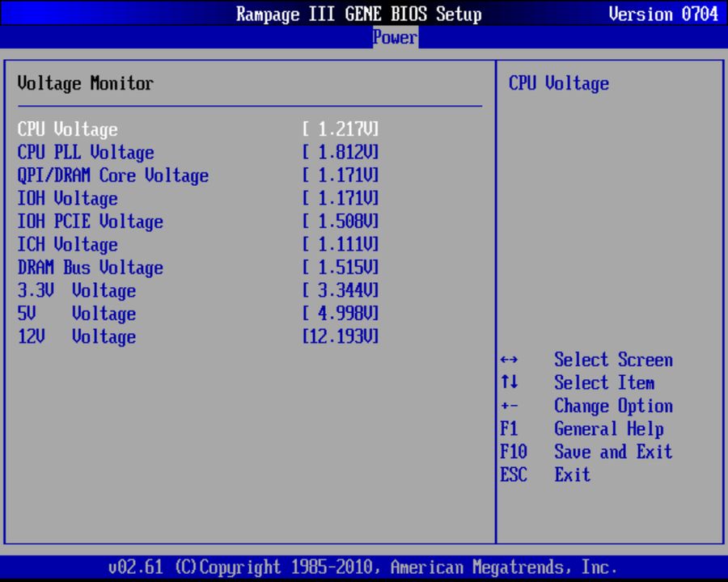Select the 5V Voltage label
The height and width of the screenshot is (582, 728).
tap(77, 314)
